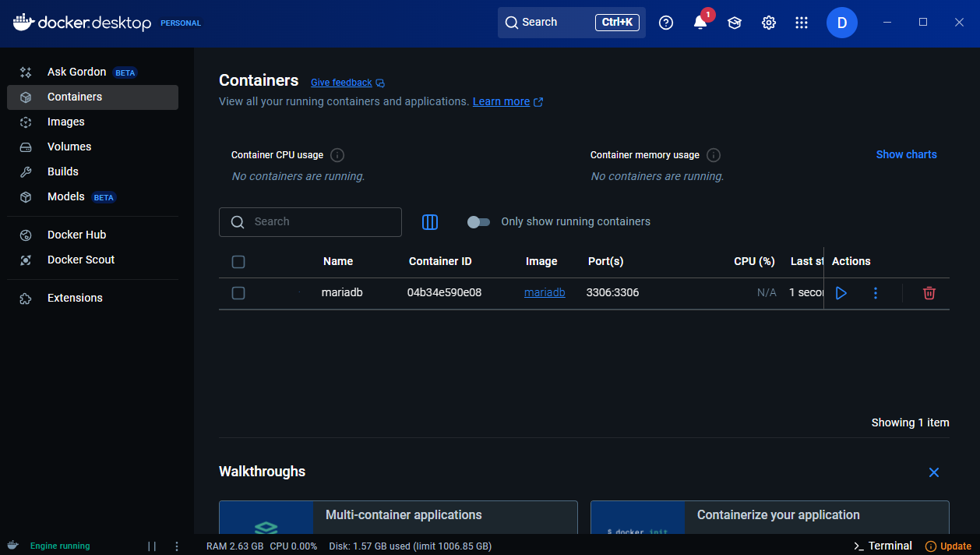980x555 pixels.
Task: Click the mariadb container name
Action: [342, 292]
